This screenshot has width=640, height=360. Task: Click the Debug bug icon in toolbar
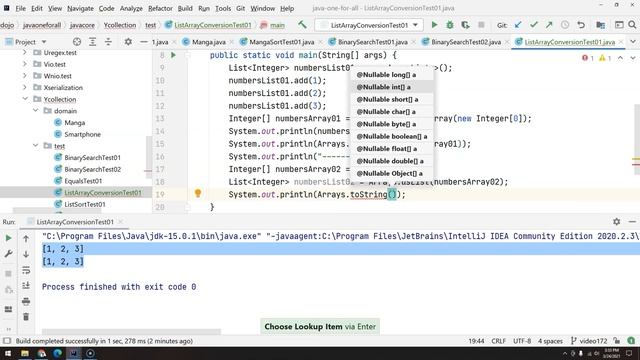450,25
